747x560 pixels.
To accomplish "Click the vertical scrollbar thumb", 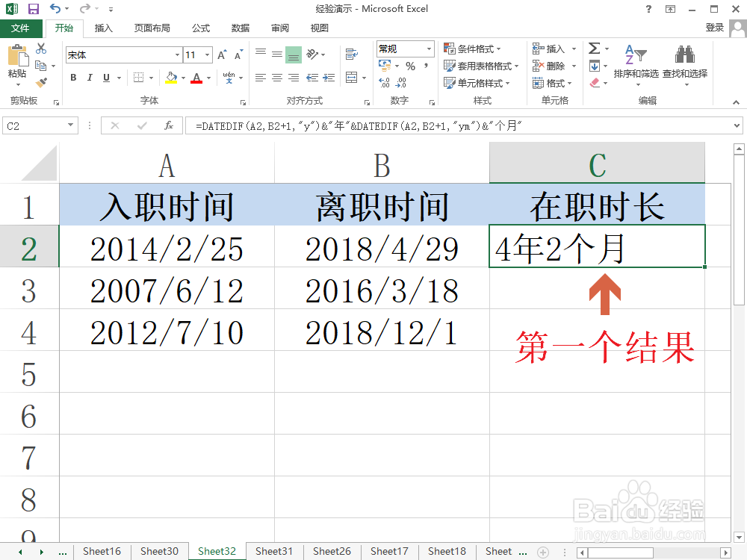I will pyautogui.click(x=739, y=229).
